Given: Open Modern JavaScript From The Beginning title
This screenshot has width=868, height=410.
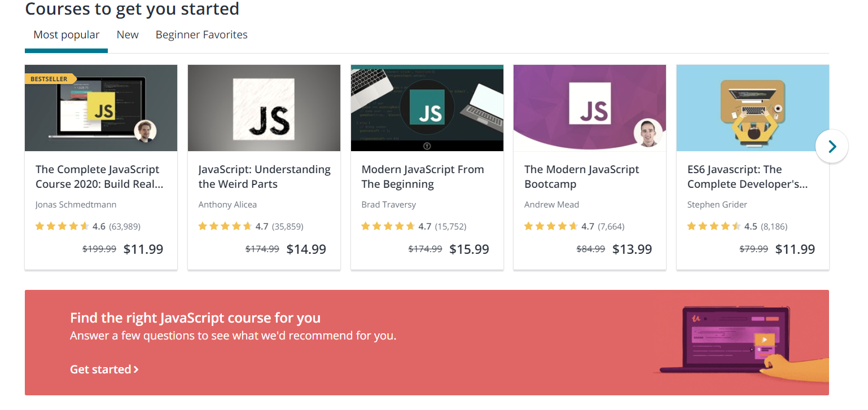Looking at the screenshot, I should click(423, 177).
